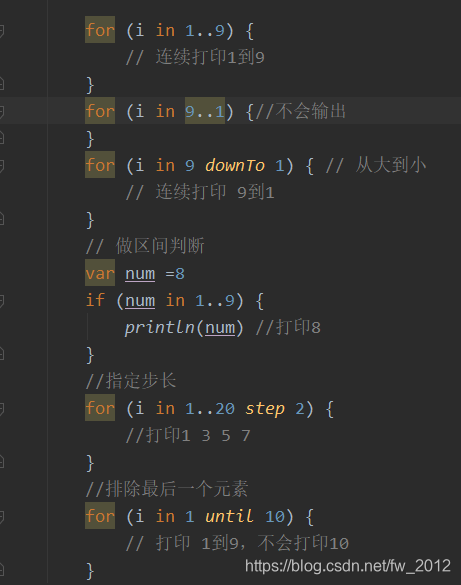Click the comment '// 连续打印1到9'
This screenshot has width=461, height=585.
pyautogui.click(x=195, y=57)
